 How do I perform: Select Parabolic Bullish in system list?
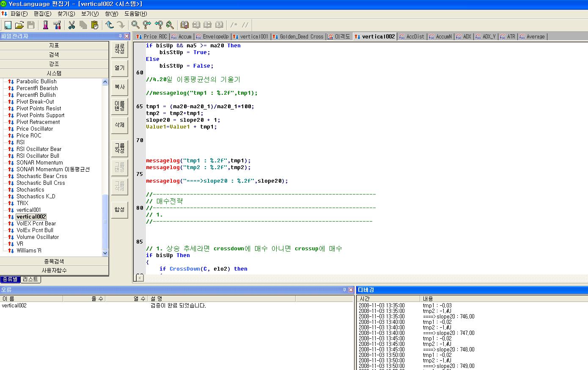pos(36,81)
